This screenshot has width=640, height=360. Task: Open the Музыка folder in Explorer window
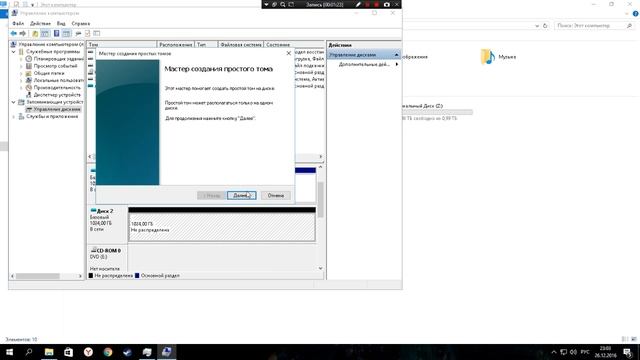[498, 57]
